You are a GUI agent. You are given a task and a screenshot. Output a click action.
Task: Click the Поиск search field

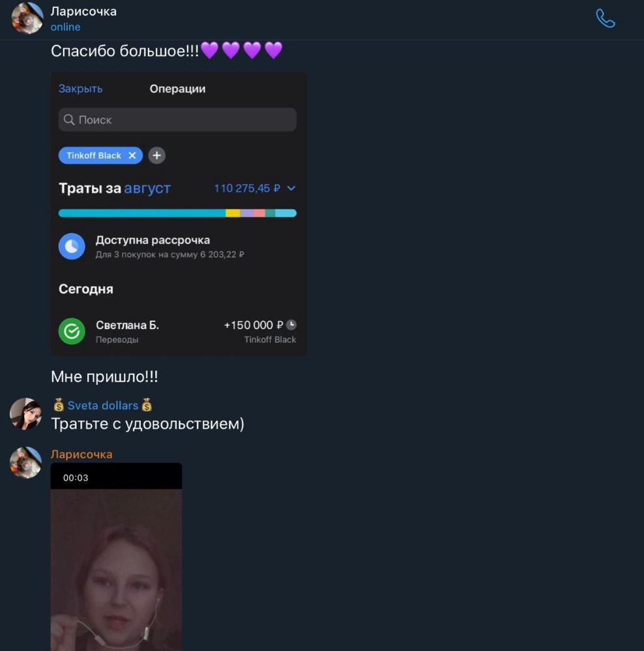pos(183,120)
